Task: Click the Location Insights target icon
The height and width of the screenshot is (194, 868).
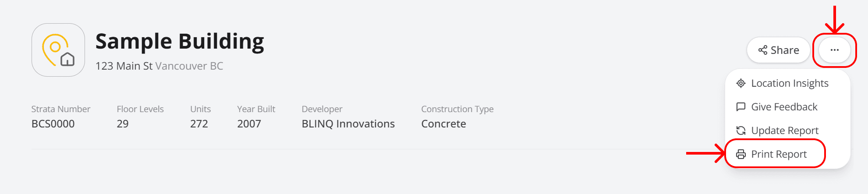Action: tap(741, 83)
